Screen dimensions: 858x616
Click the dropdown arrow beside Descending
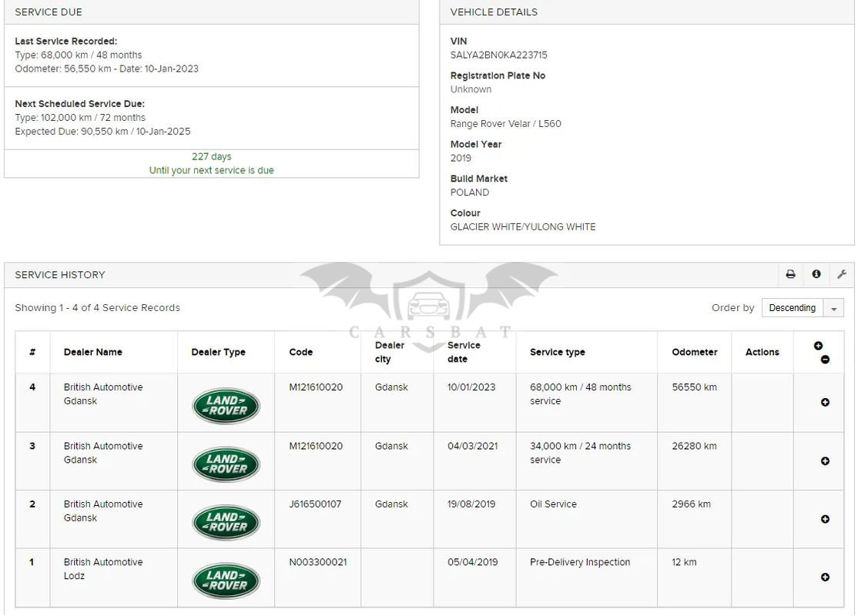pos(833,308)
